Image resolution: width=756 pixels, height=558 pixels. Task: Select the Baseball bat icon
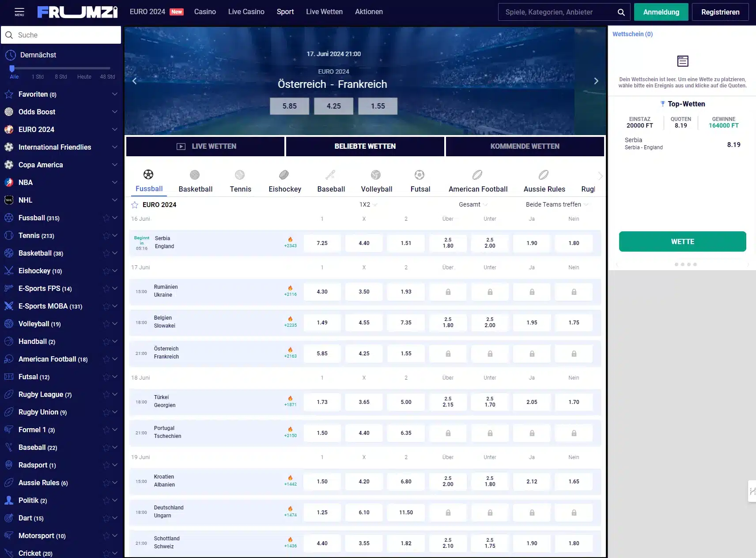point(330,175)
